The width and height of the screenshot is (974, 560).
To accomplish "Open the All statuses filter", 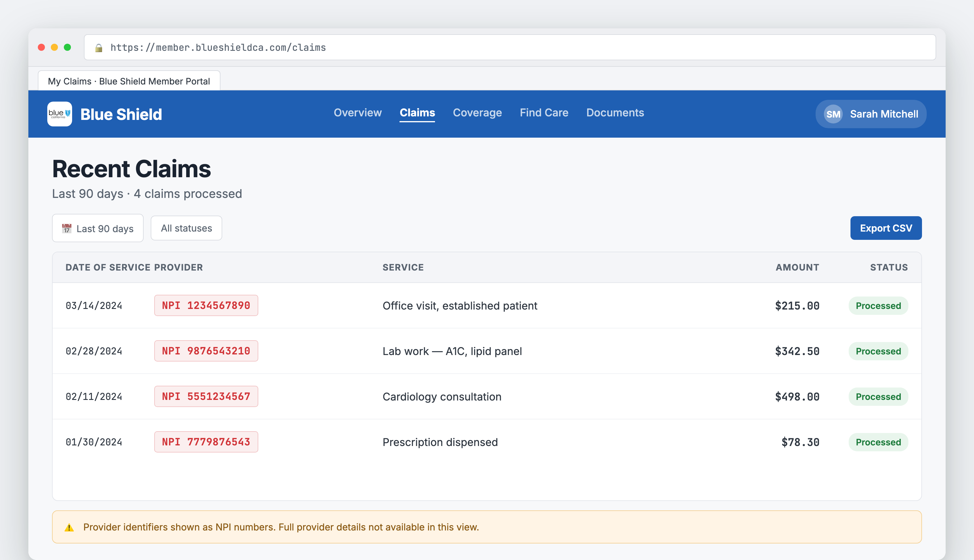I will (x=186, y=228).
